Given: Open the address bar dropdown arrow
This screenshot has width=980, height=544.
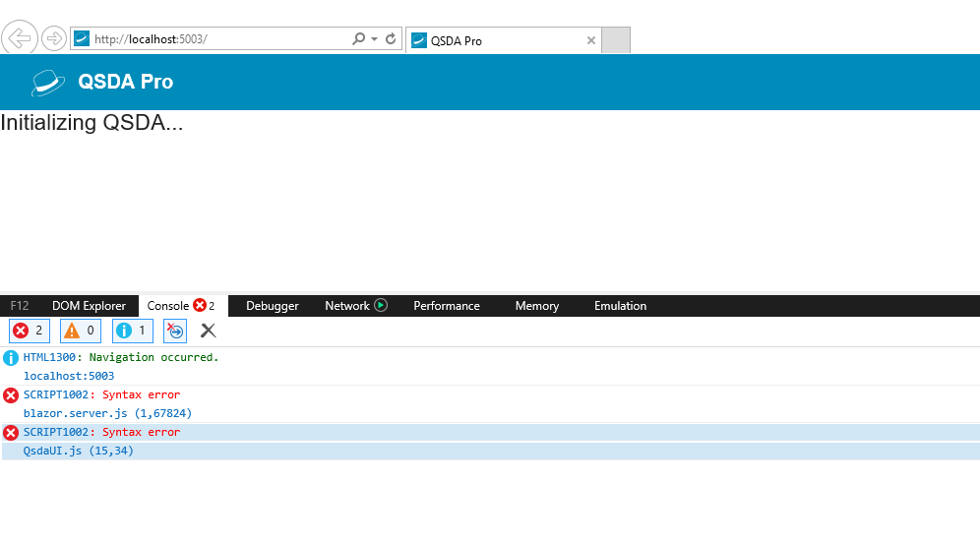Looking at the screenshot, I should [x=374, y=38].
